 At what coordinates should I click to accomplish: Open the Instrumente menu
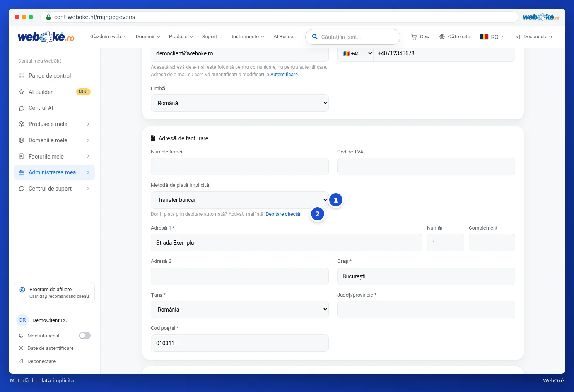click(248, 37)
